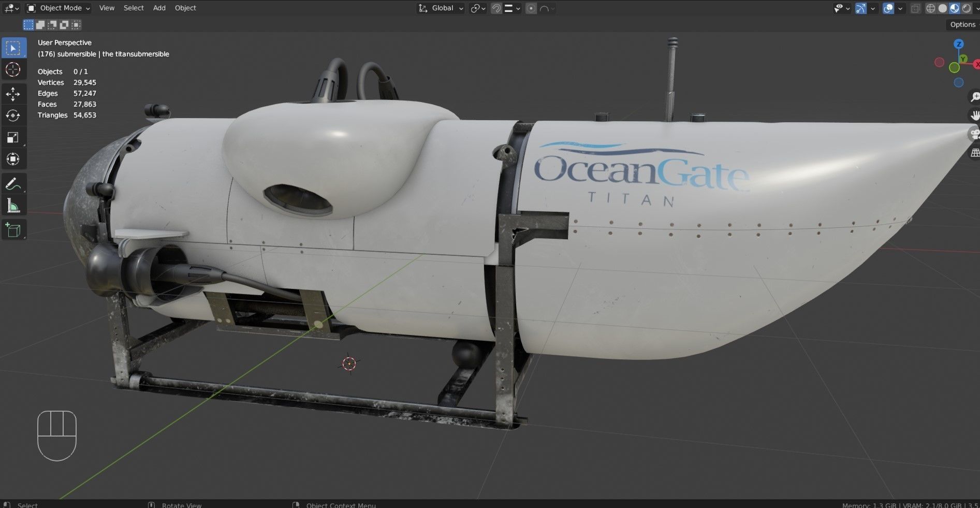Click 'Rotate View' status bar hint
Screen dimensions: 980x508
pyautogui.click(x=181, y=505)
